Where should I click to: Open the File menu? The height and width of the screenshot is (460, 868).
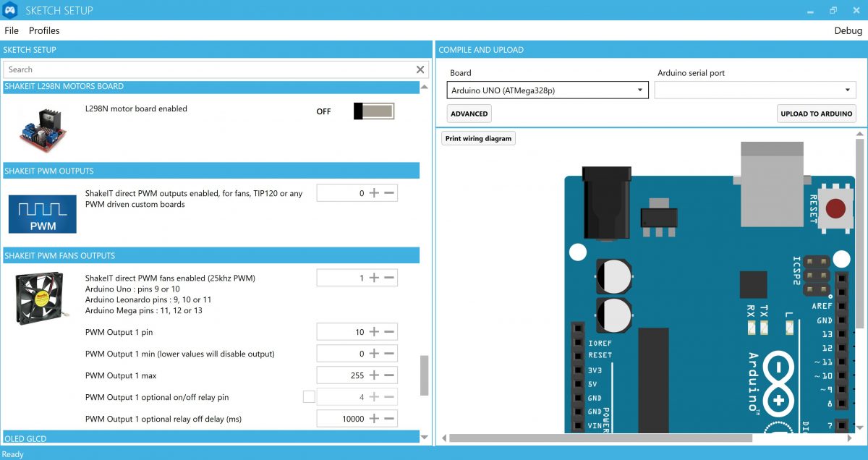click(x=12, y=30)
